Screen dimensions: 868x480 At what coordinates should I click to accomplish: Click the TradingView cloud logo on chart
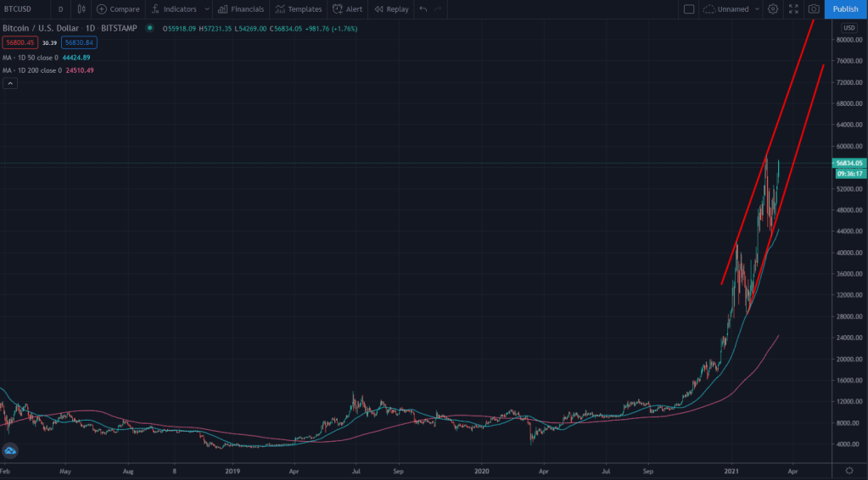[10, 451]
